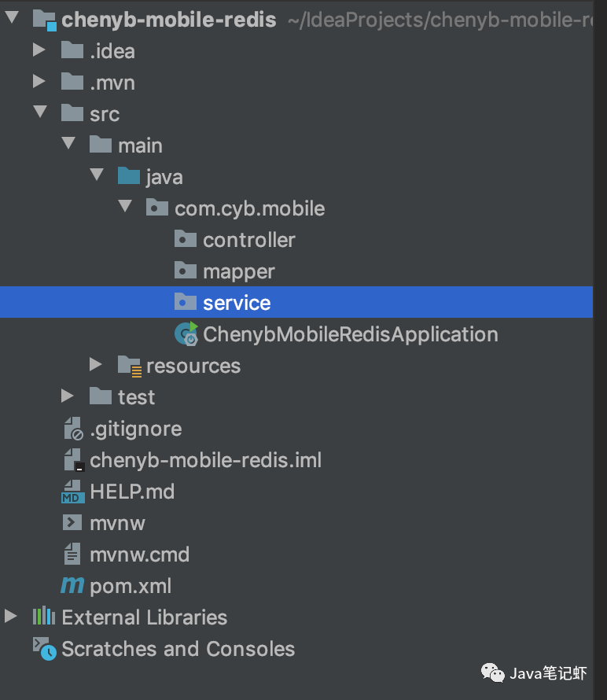Click the ignored-file icon beside .gitignore
607x700 pixels.
(72, 428)
